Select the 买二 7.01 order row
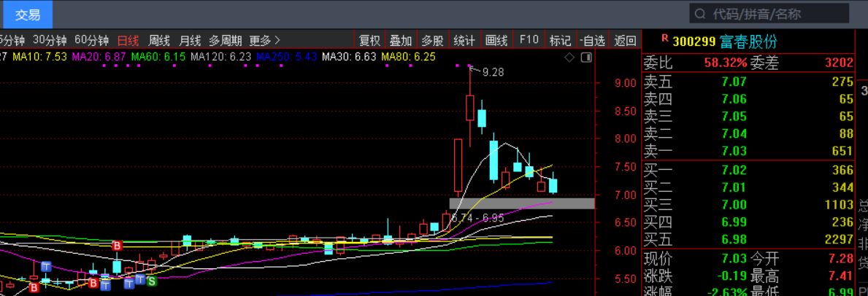 748,187
